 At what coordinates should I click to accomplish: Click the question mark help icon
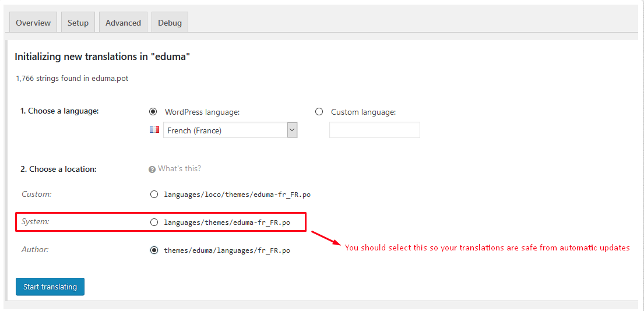[152, 169]
